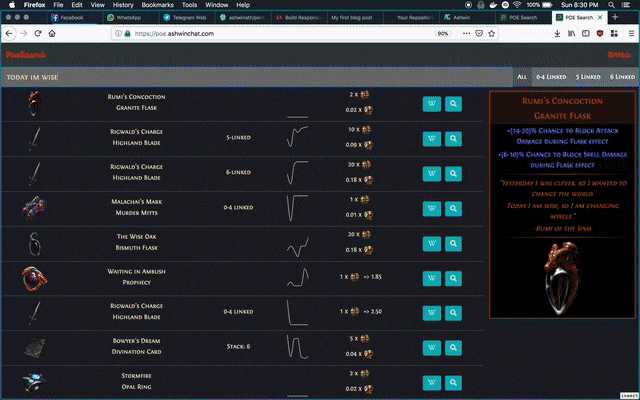Open page actions three-dots menu

[466, 33]
